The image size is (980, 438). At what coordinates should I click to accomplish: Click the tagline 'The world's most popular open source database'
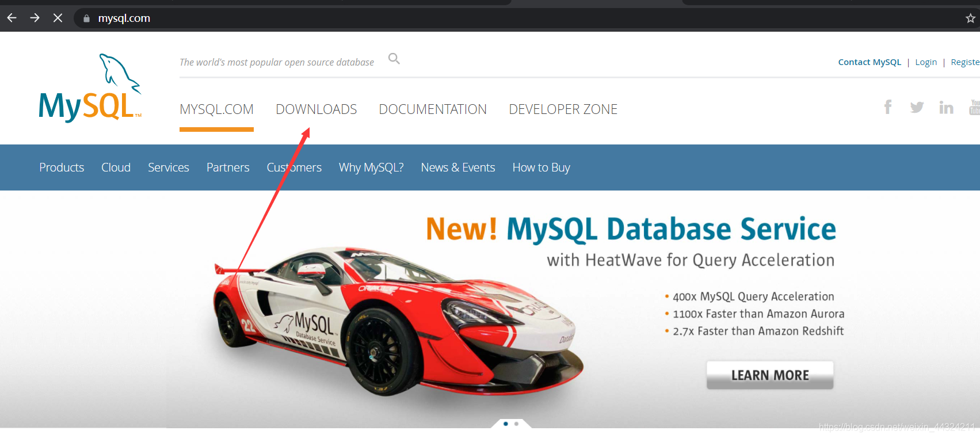click(277, 62)
